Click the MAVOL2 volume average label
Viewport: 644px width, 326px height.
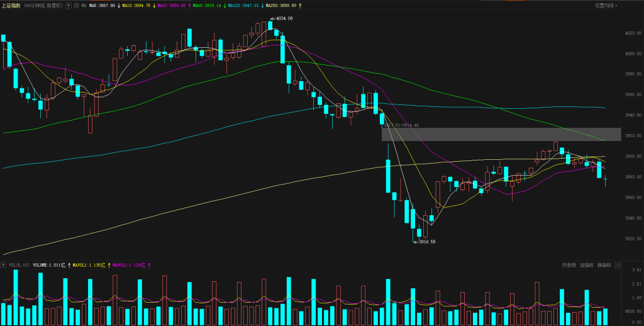129,266
